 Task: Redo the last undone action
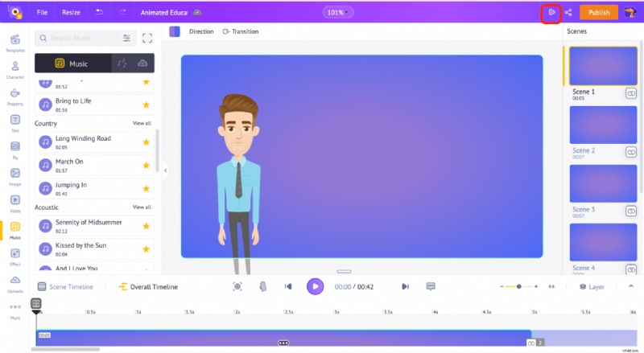(122, 12)
